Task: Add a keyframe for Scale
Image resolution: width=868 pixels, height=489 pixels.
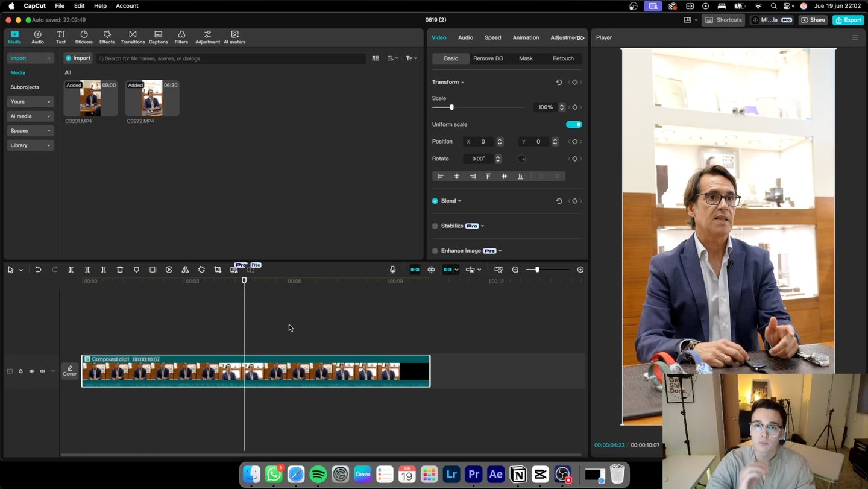Action: pyautogui.click(x=574, y=107)
